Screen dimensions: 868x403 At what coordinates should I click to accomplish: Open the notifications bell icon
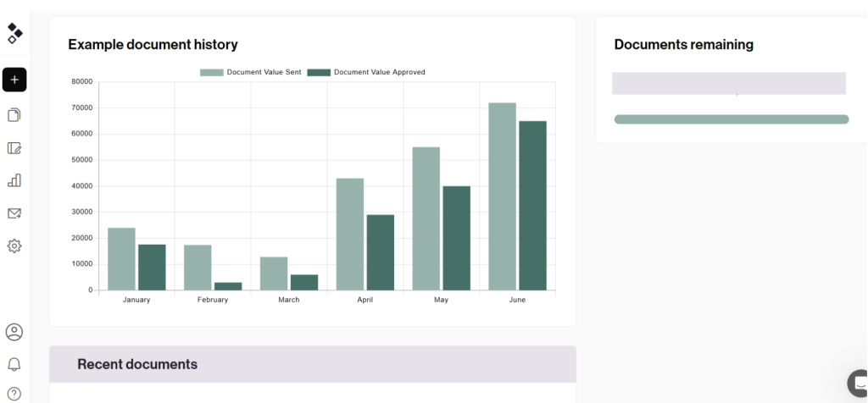pyautogui.click(x=14, y=364)
